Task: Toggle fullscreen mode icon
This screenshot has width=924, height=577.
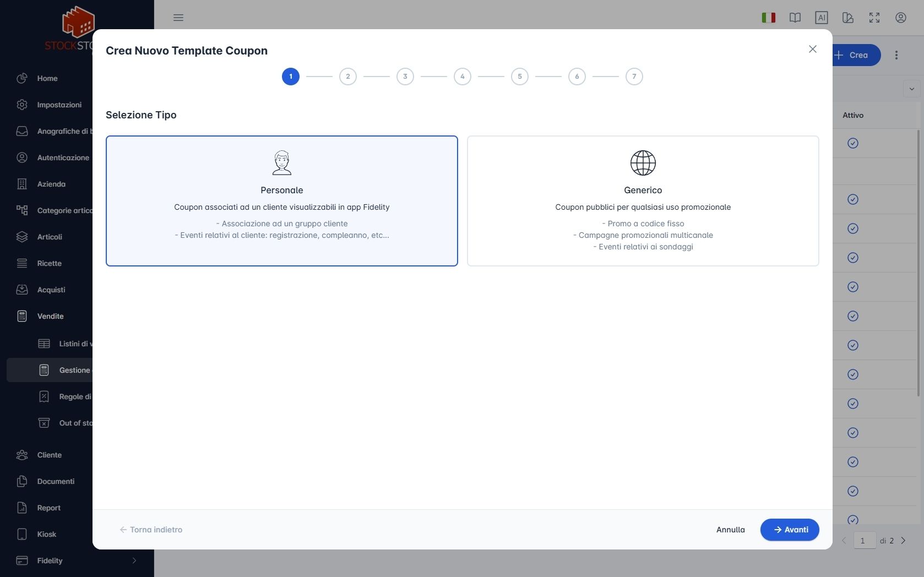Action: tap(874, 18)
